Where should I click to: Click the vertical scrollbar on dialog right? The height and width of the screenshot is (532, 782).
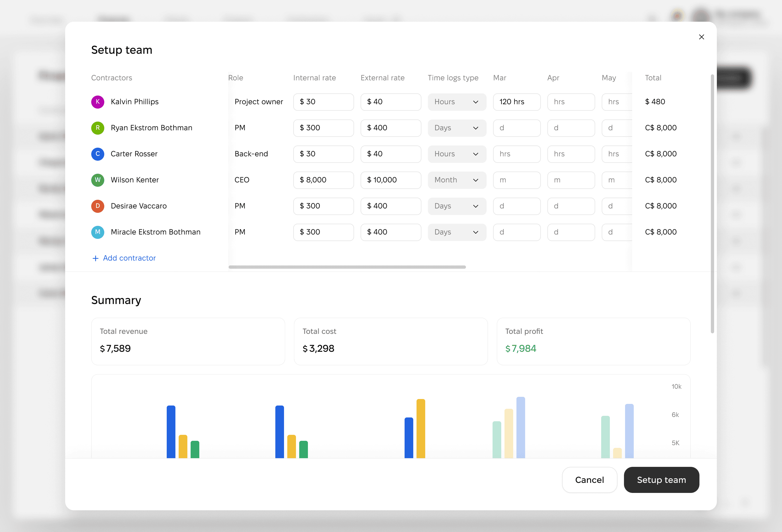[712, 202]
